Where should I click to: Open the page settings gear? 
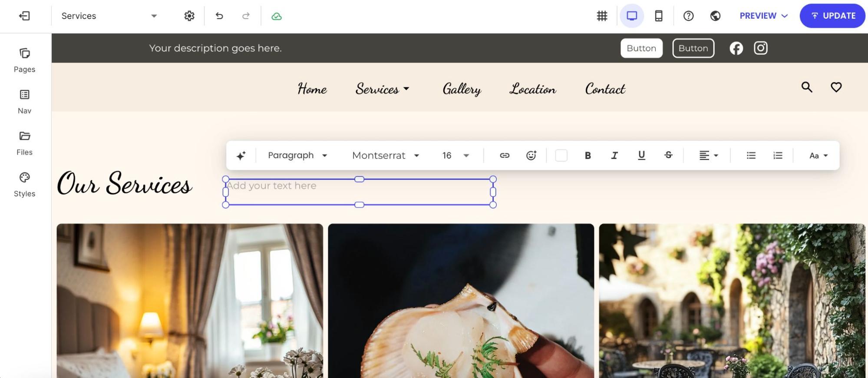click(189, 16)
